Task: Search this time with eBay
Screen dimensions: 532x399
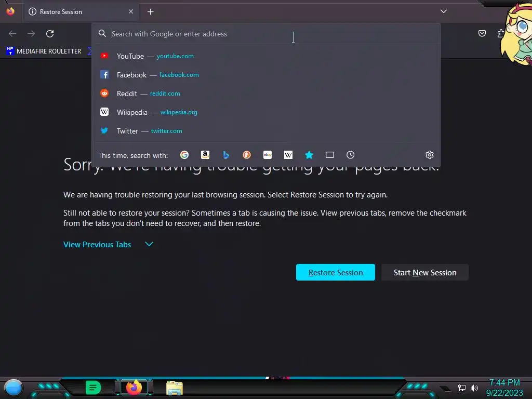Action: 268,155
